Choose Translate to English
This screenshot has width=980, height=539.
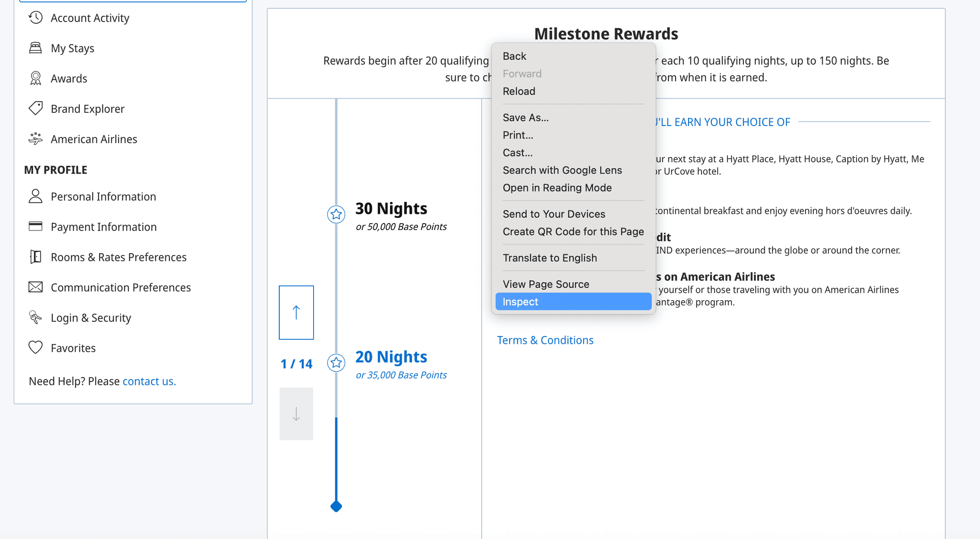[x=573, y=258]
